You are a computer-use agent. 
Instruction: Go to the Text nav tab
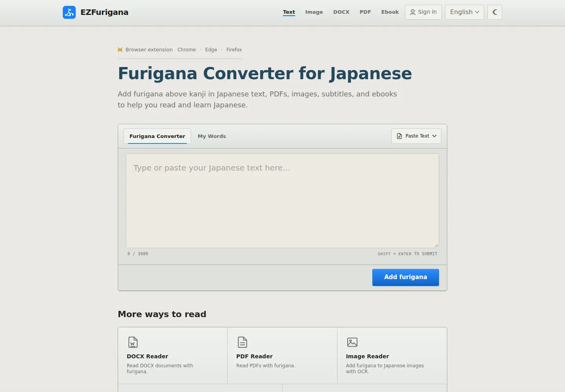click(x=289, y=12)
